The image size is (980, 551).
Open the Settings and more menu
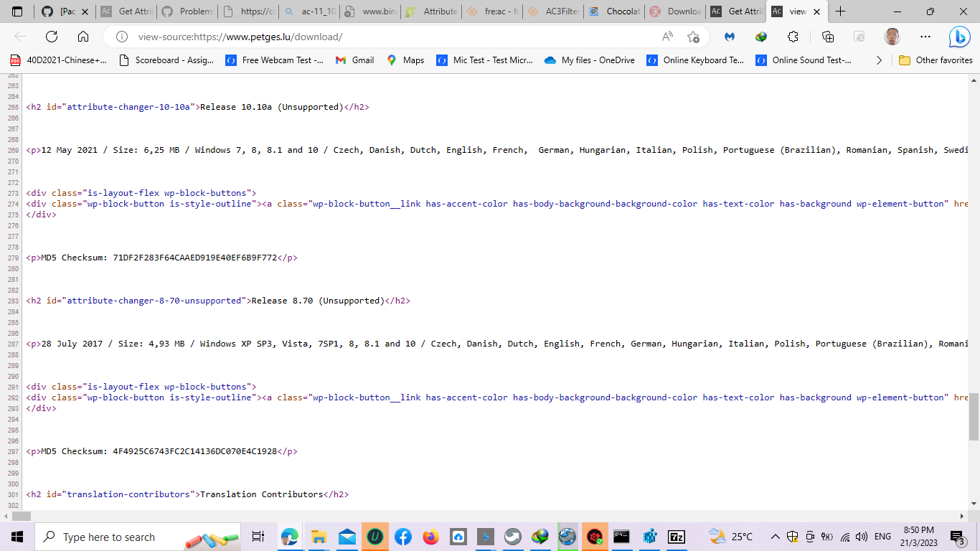[x=925, y=36]
